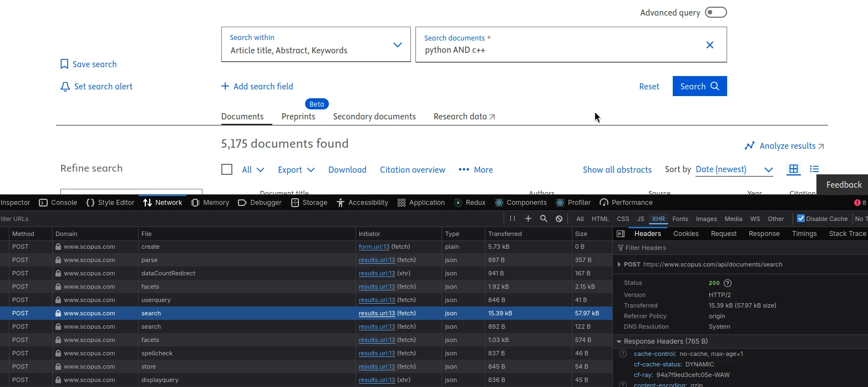Screen dimensions: 868x387
Task: Open the Accessibility panel
Action: (x=363, y=203)
